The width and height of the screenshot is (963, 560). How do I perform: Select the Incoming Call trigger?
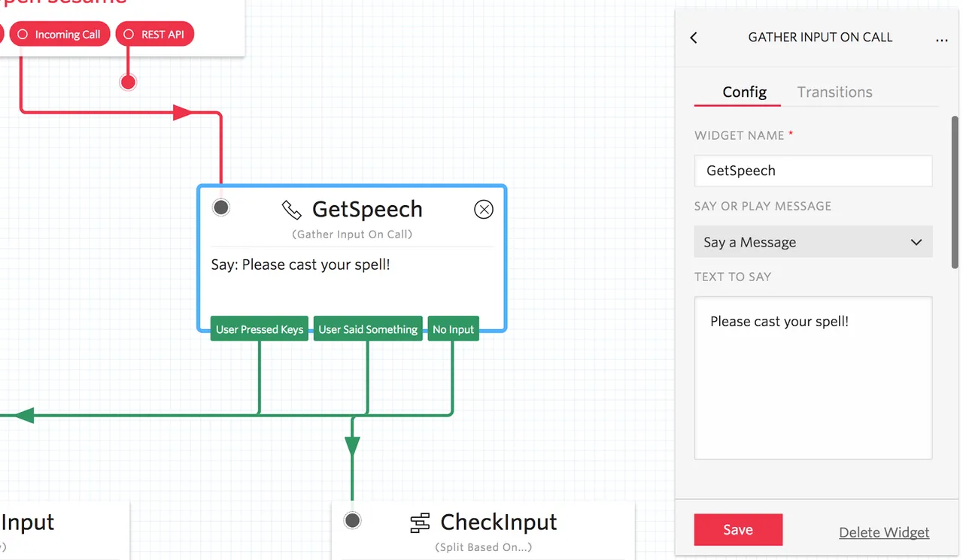(x=59, y=35)
